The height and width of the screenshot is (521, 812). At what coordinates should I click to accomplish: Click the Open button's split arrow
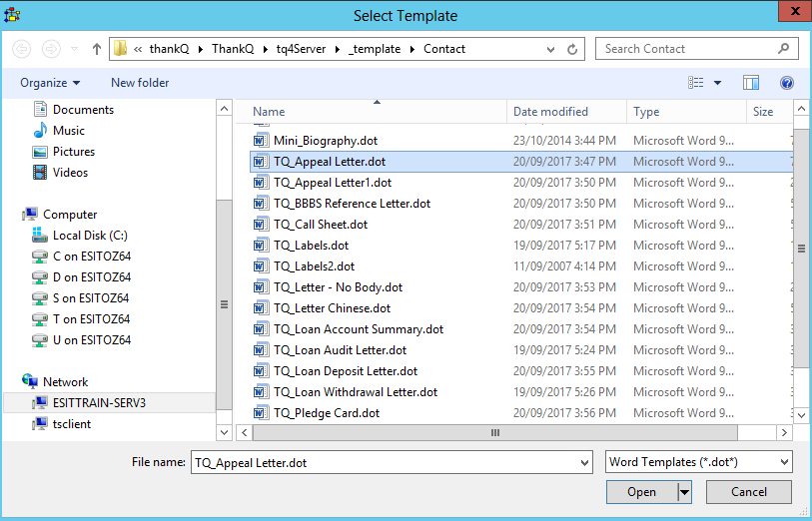click(x=684, y=492)
